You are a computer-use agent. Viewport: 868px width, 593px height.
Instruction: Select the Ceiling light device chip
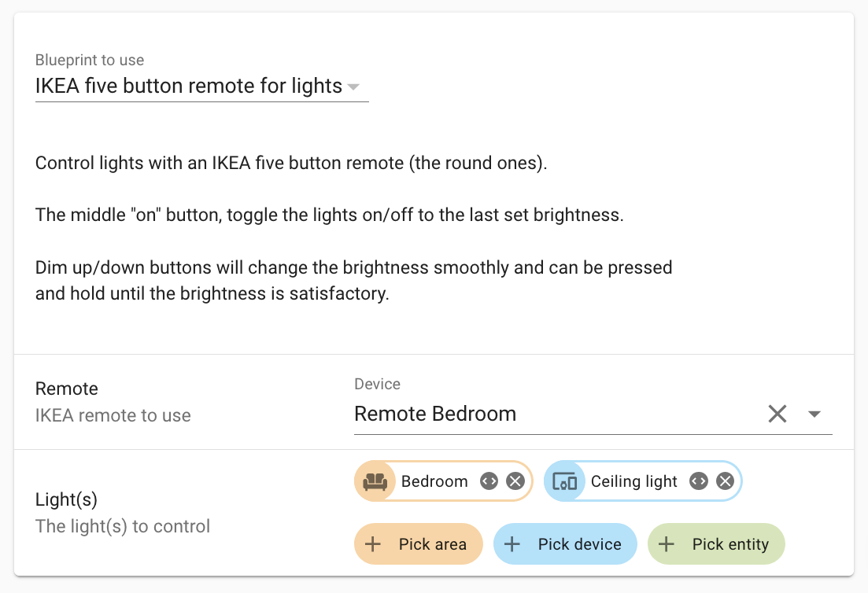633,481
